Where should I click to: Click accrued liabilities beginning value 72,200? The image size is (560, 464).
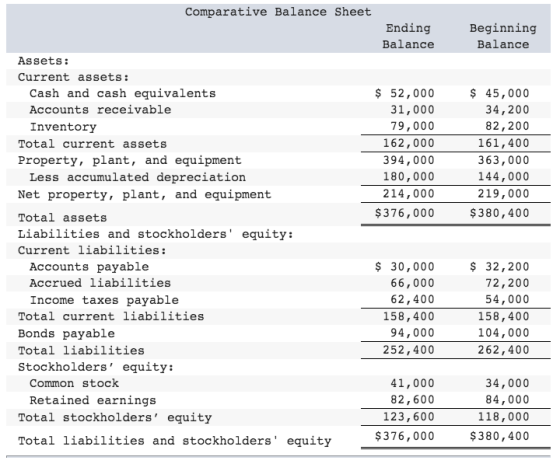(507, 283)
